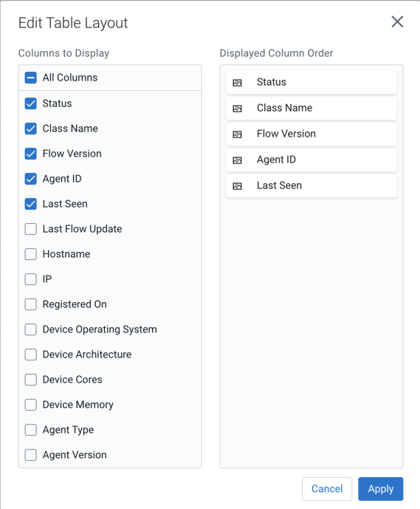Click the drag handle icon beside Flow Version
The height and width of the screenshot is (509, 420).
238,134
